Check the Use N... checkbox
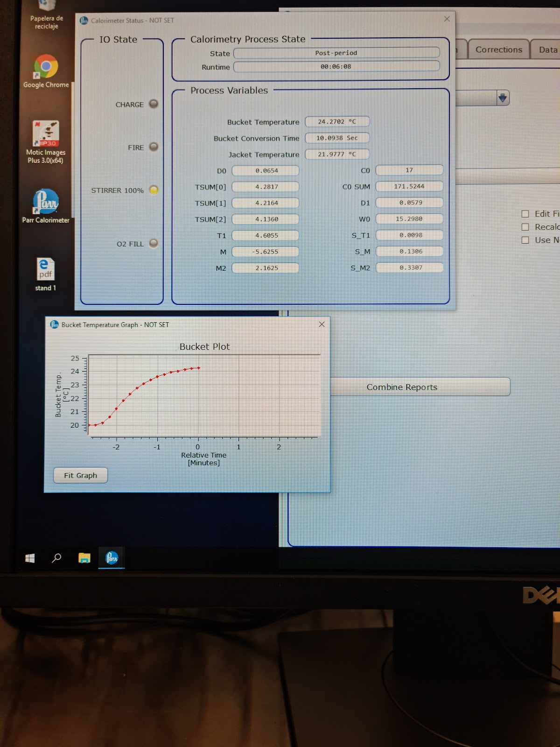Screen dimensions: 560x747 tap(525, 240)
